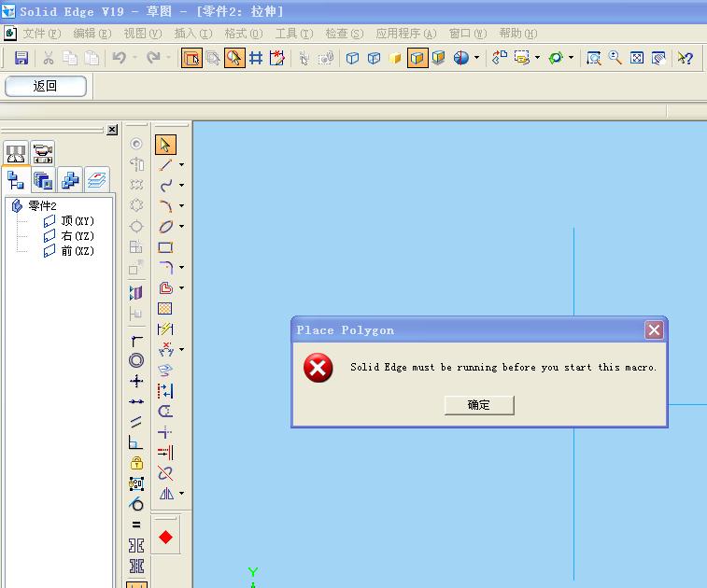Viewport: 707px width, 588px height.
Task: Expand the Arc tool flyout arrow
Action: [x=182, y=206]
